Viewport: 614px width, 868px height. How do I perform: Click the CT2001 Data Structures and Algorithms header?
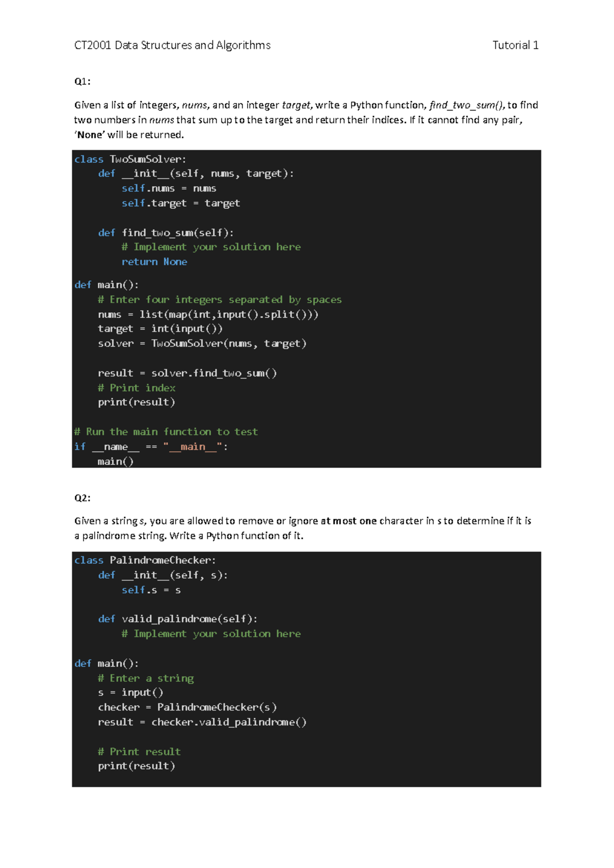click(x=172, y=45)
